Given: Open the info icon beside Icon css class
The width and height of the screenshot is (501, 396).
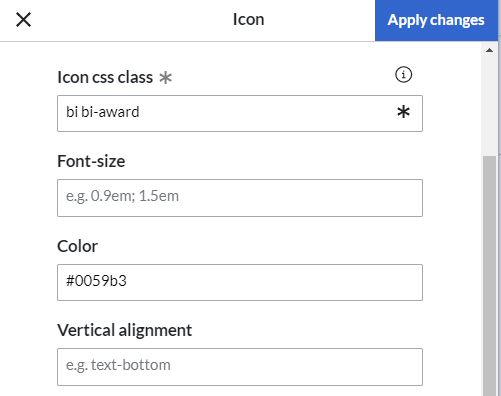Looking at the screenshot, I should point(403,74).
